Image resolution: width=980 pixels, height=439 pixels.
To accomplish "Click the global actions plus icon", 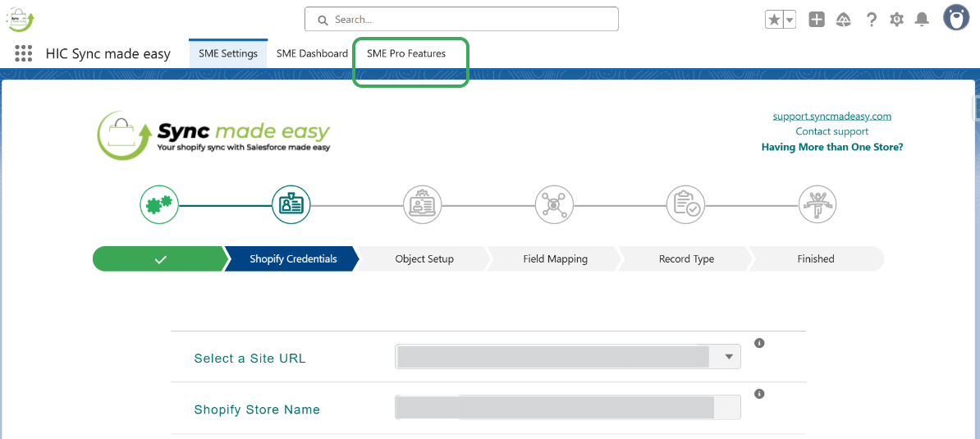I will click(817, 20).
